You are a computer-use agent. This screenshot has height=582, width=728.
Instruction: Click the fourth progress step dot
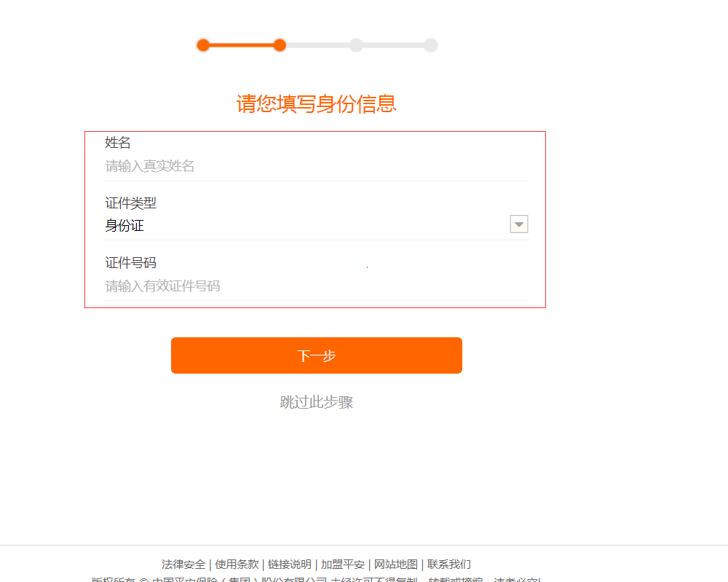pyautogui.click(x=431, y=45)
